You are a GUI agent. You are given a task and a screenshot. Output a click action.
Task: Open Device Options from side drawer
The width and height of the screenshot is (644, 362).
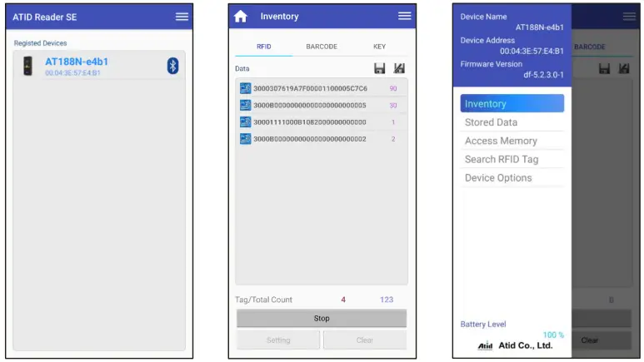pos(512,178)
